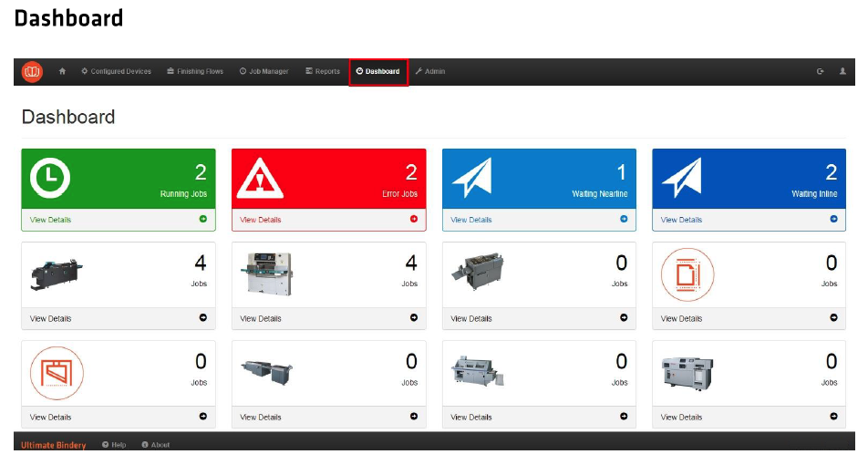Click the Waiting Inline paper plane icon
The image size is (868, 475).
681,178
